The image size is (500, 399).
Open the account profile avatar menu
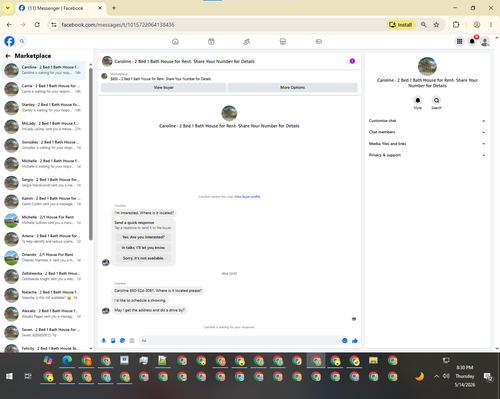[485, 42]
